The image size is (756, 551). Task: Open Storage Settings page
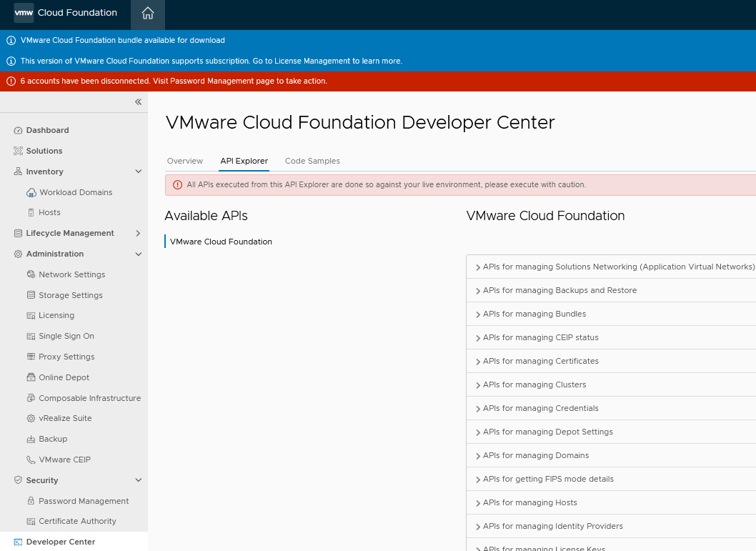[71, 295]
